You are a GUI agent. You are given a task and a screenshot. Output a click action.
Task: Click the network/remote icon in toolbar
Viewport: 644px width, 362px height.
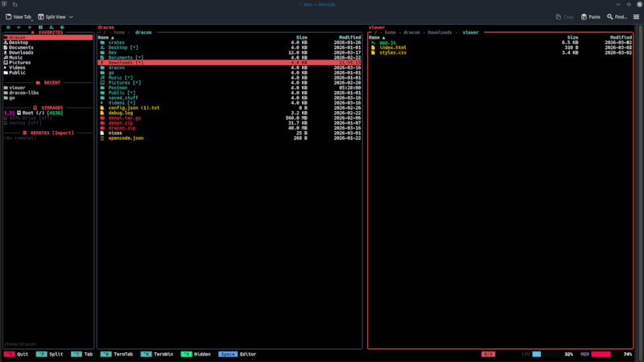[52, 27]
